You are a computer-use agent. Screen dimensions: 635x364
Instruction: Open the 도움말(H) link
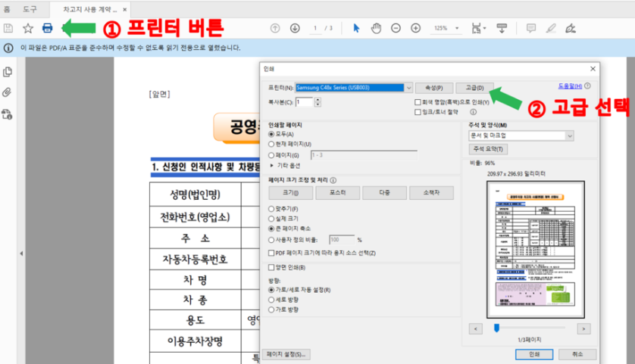(570, 86)
